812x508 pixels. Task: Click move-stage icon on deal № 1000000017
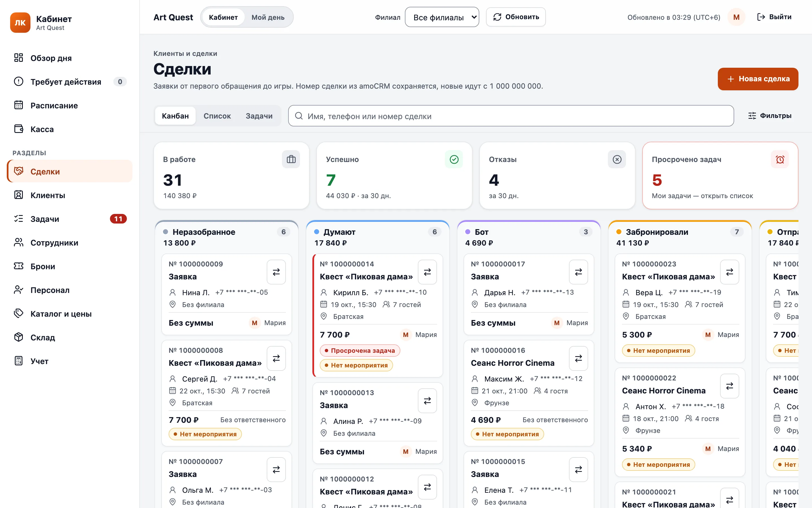tap(579, 272)
